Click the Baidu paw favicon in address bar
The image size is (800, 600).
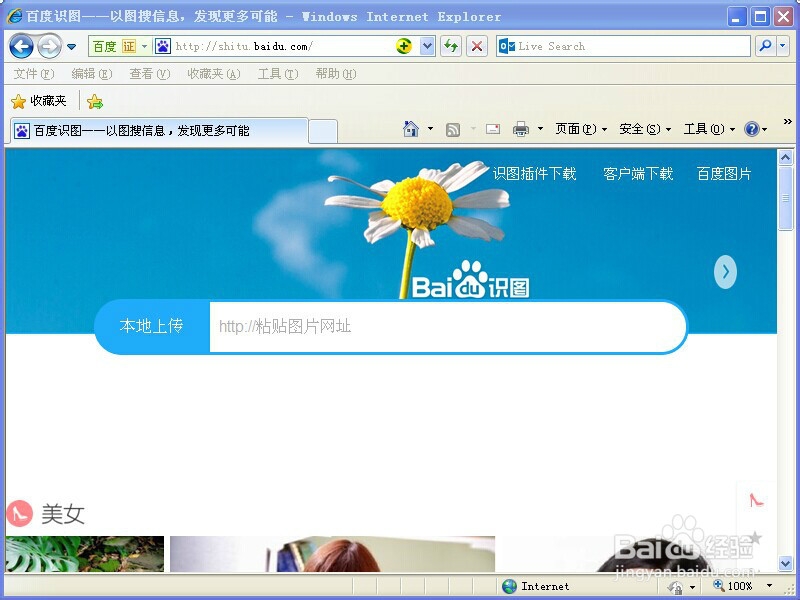163,46
